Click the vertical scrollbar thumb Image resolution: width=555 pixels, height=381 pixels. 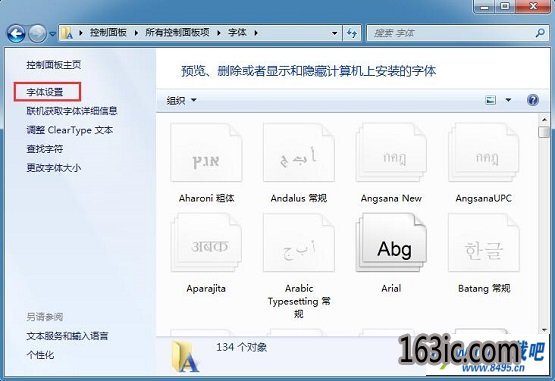click(x=544, y=132)
